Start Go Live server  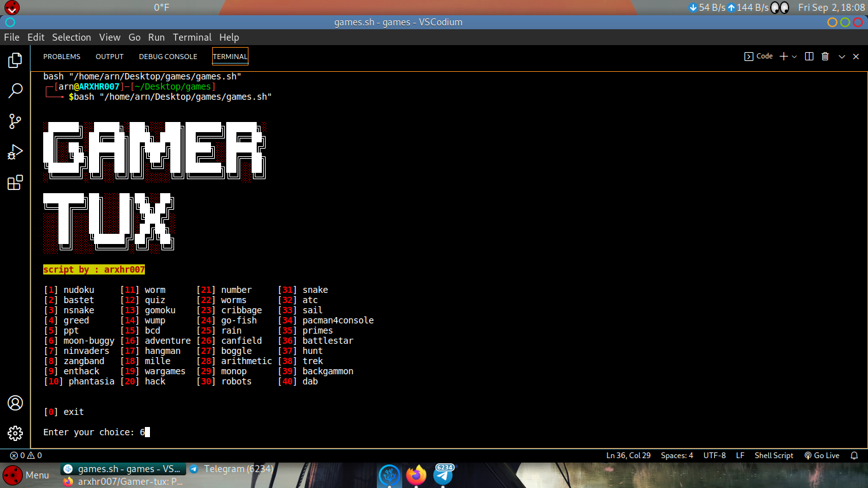coord(822,456)
